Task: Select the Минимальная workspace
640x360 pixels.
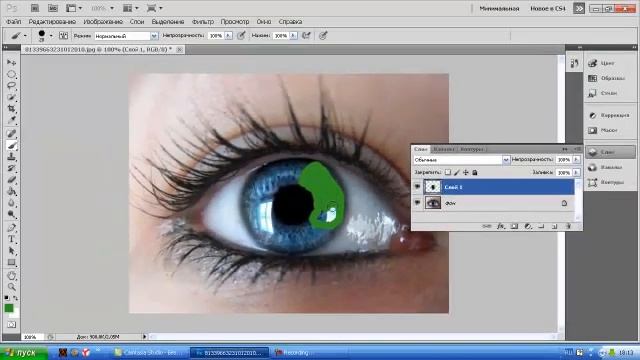Action: [499, 8]
